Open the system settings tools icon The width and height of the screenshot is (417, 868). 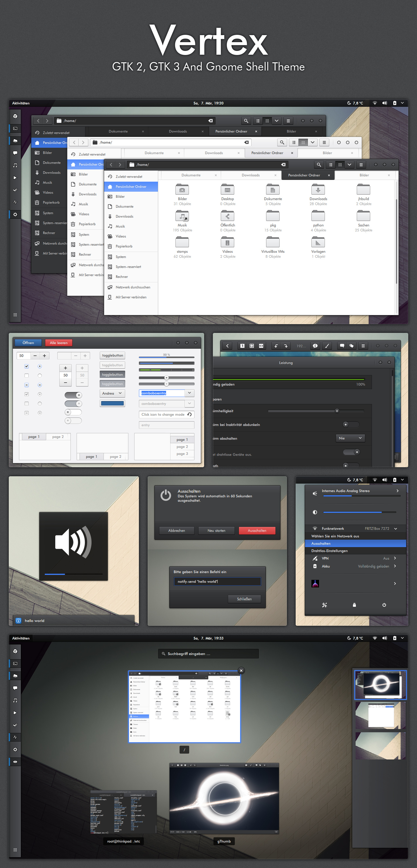pyautogui.click(x=324, y=605)
